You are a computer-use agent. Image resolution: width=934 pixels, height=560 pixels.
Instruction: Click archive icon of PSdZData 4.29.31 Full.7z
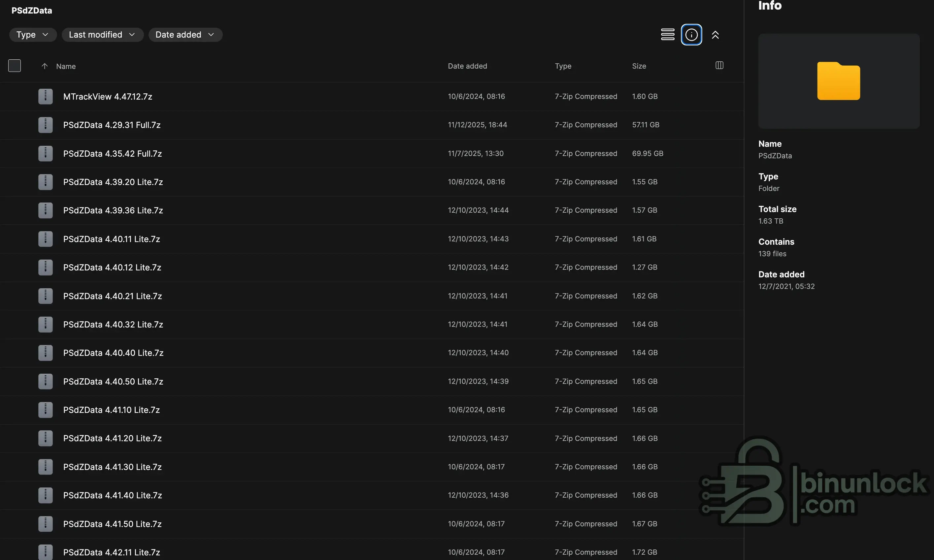(45, 125)
